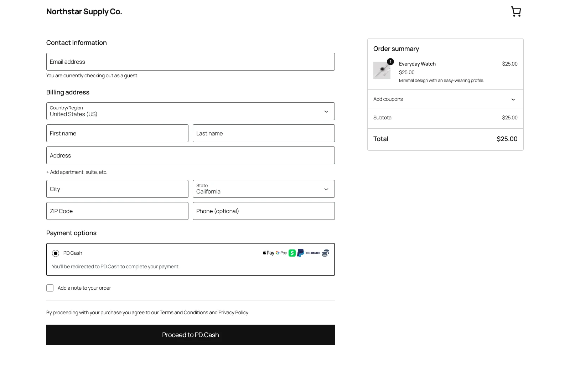Expand the Add coupons section
The width and height of the screenshot is (570, 392).
(445, 99)
